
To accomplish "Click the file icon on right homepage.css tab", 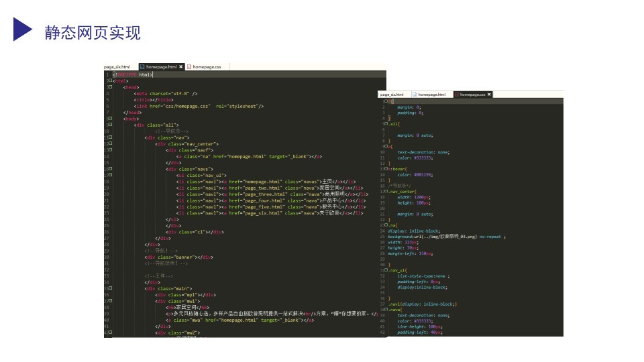I will 457,95.
